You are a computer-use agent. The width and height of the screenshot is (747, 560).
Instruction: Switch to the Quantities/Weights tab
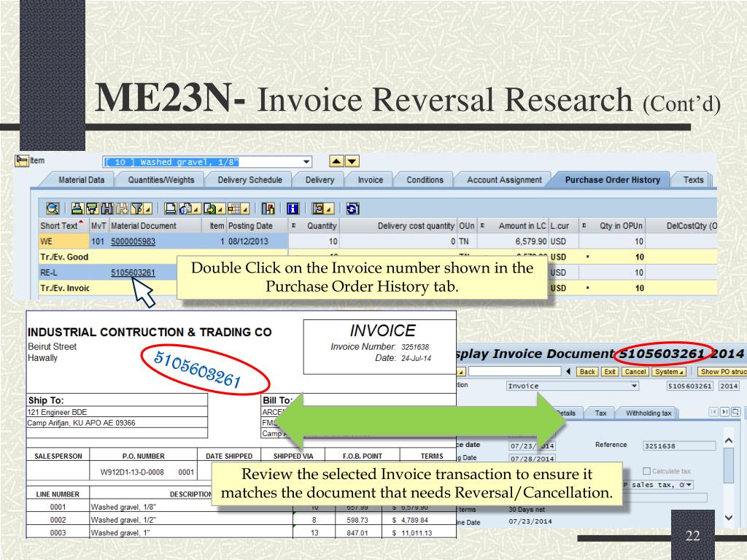(x=161, y=179)
